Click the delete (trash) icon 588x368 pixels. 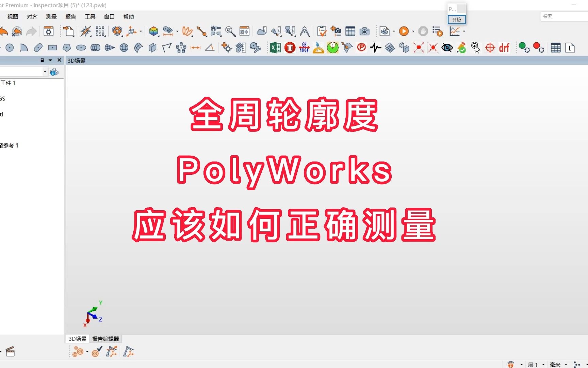(x=290, y=48)
